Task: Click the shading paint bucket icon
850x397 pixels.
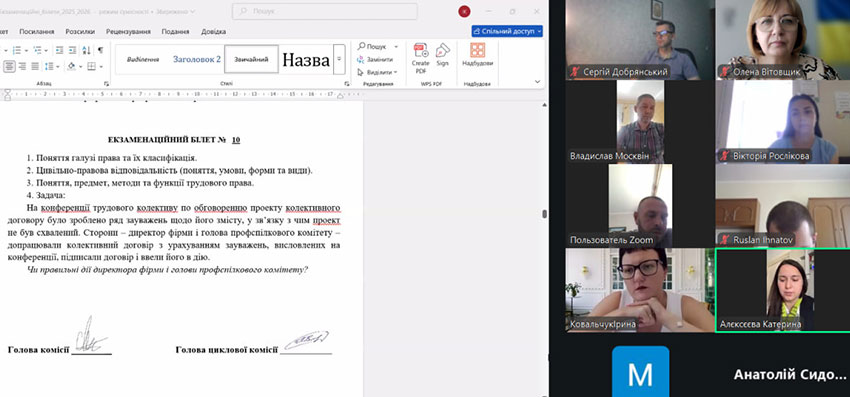Action: (x=71, y=66)
